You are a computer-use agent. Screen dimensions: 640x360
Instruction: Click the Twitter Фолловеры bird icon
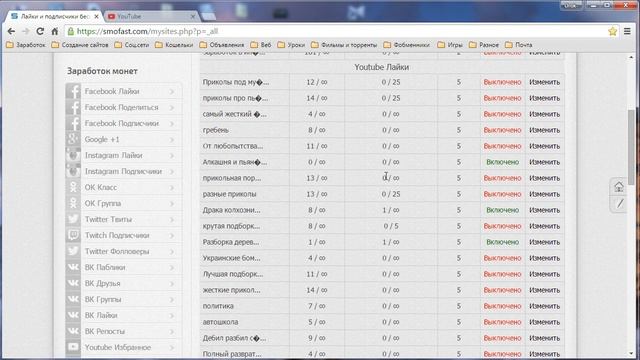[x=73, y=251]
